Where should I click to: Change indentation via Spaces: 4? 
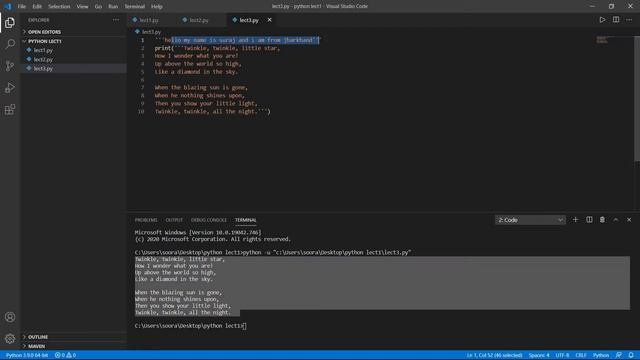539,355
